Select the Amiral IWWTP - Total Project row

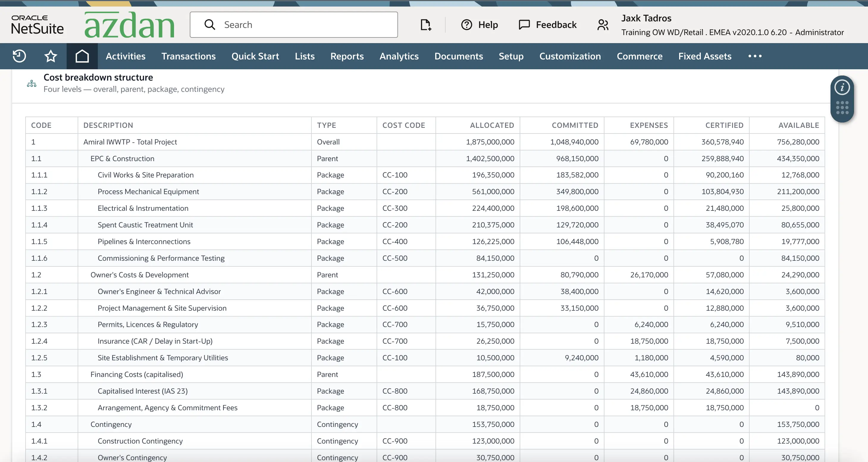[x=425, y=142]
